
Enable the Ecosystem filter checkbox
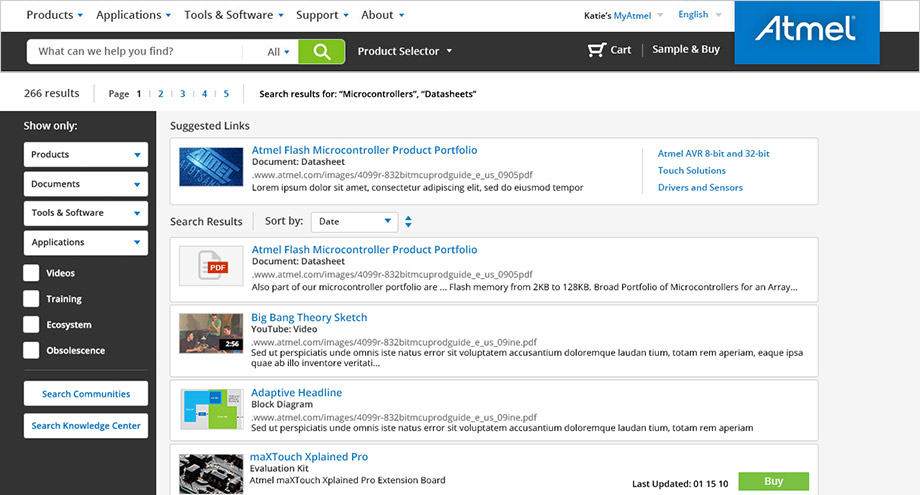[x=31, y=324]
